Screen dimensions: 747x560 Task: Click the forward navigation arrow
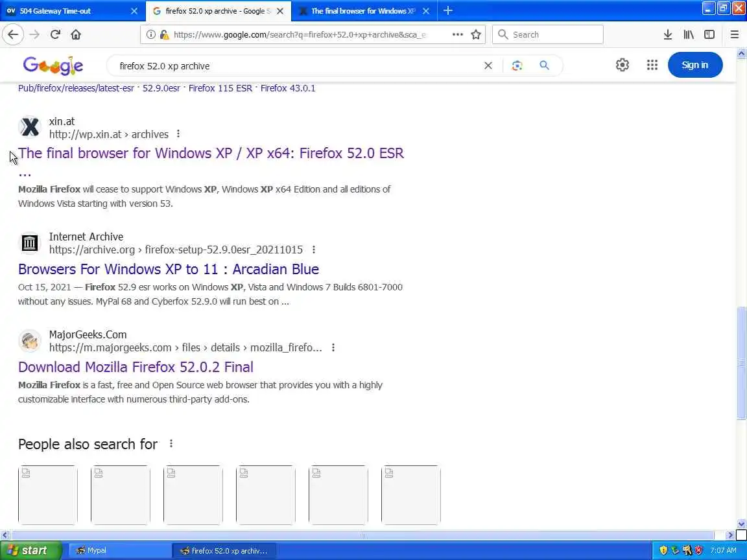click(x=34, y=34)
